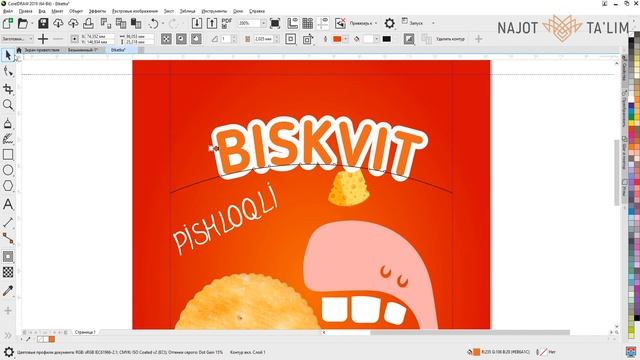Click the contour offset value field
The image size is (640, 360).
pos(264,39)
